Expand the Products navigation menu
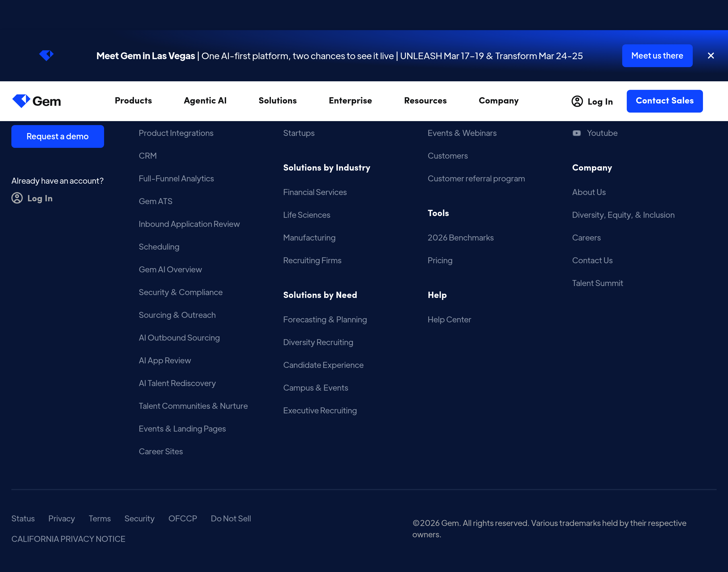This screenshot has height=572, width=728. coord(133,100)
